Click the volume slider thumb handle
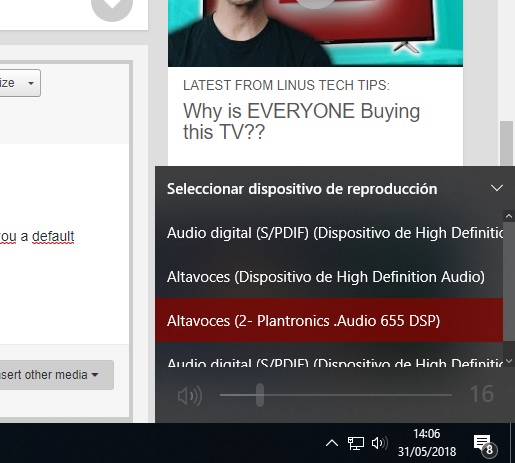 [x=260, y=395]
